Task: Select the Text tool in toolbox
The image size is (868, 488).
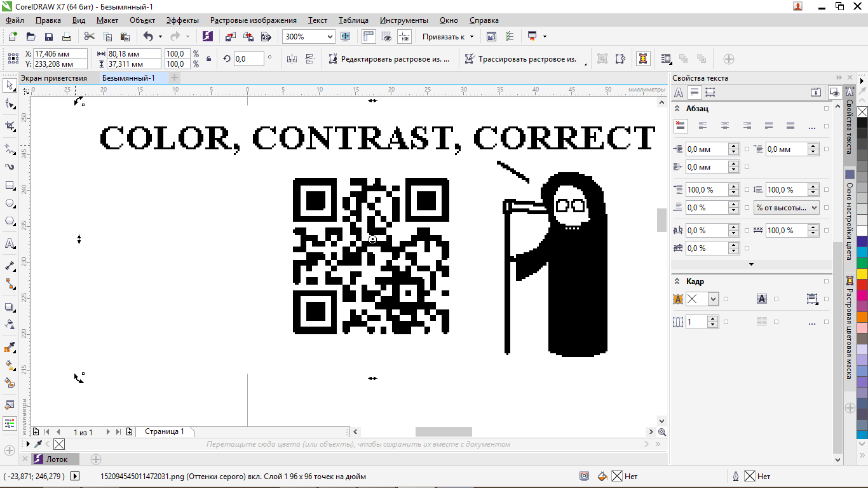Action: click(10, 244)
